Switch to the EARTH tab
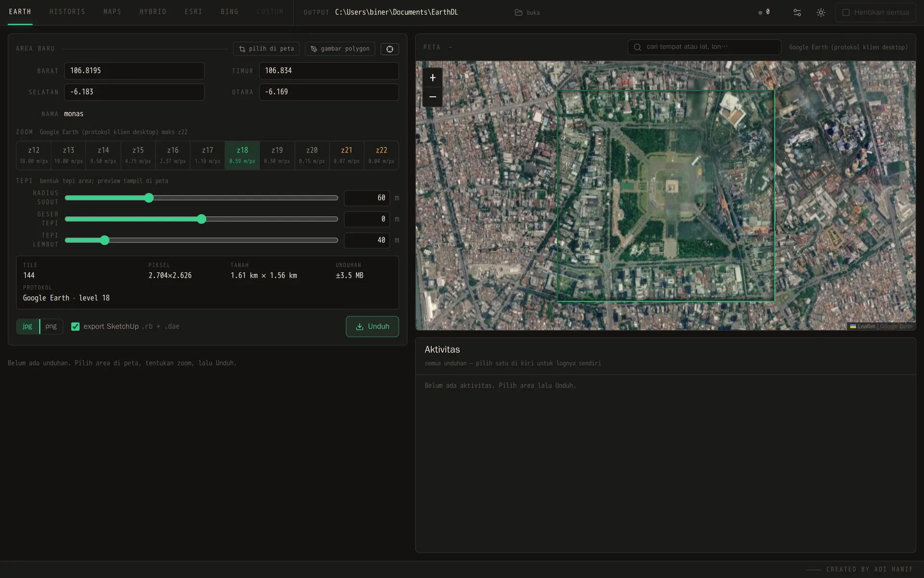This screenshot has height=578, width=924. [20, 12]
